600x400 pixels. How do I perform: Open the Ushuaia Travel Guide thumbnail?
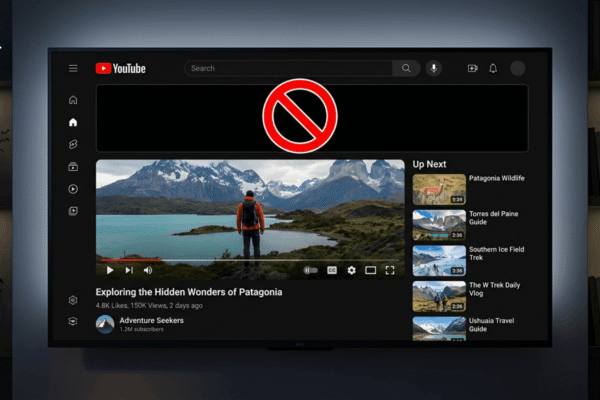coord(439,328)
